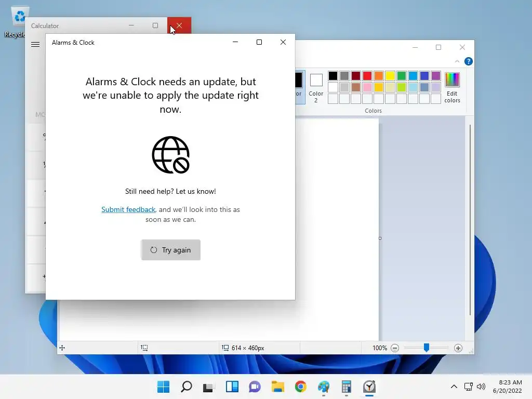Pick the lavender color swatch
The width and height of the screenshot is (532, 399).
click(436, 87)
